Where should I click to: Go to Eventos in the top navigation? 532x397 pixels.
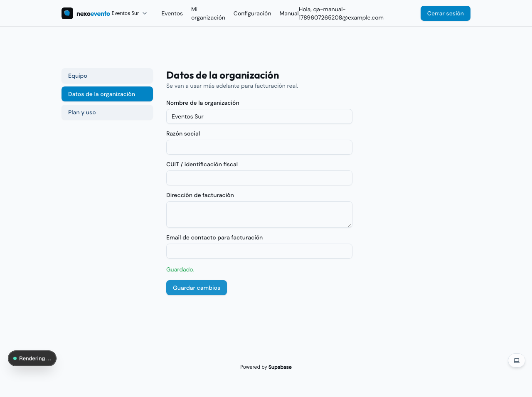click(172, 13)
